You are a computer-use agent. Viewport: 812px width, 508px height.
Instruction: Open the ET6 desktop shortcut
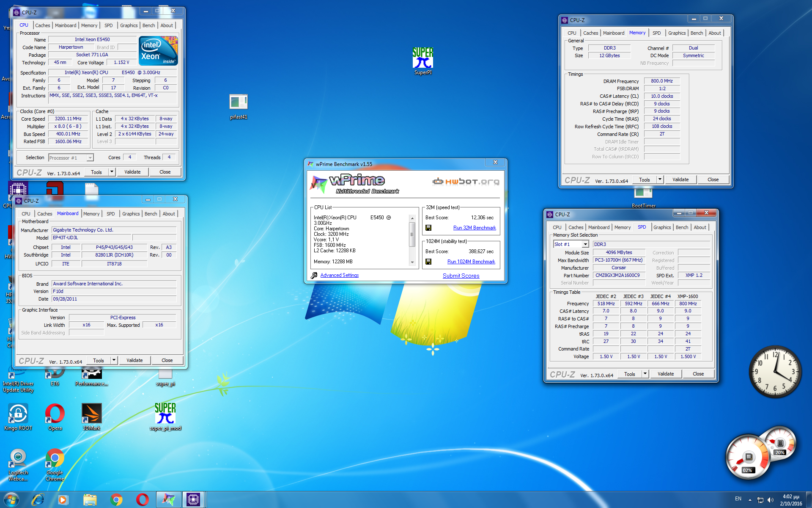tap(55, 377)
